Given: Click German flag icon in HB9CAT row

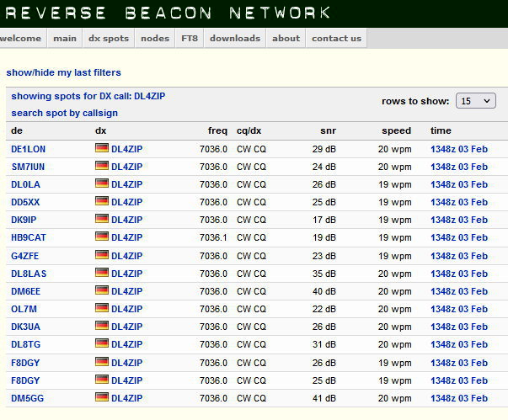Looking at the screenshot, I should 102,237.
